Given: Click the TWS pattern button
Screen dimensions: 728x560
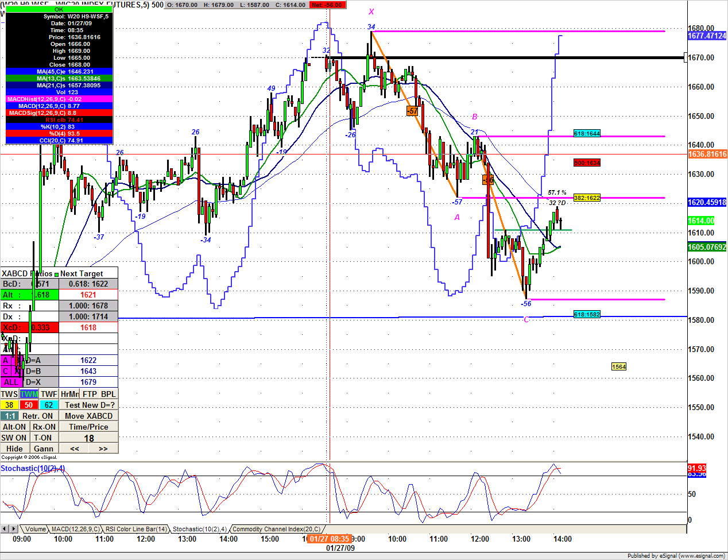Looking at the screenshot, I should point(9,394).
